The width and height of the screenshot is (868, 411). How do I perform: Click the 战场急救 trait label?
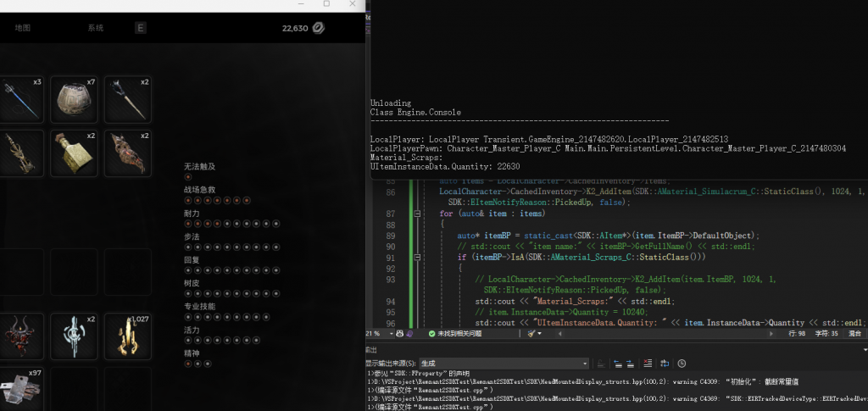click(x=199, y=190)
